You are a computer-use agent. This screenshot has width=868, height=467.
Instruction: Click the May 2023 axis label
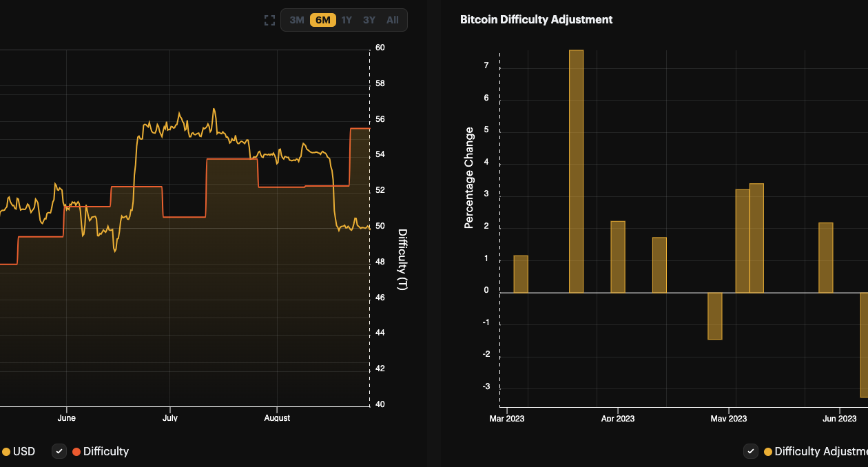(729, 419)
